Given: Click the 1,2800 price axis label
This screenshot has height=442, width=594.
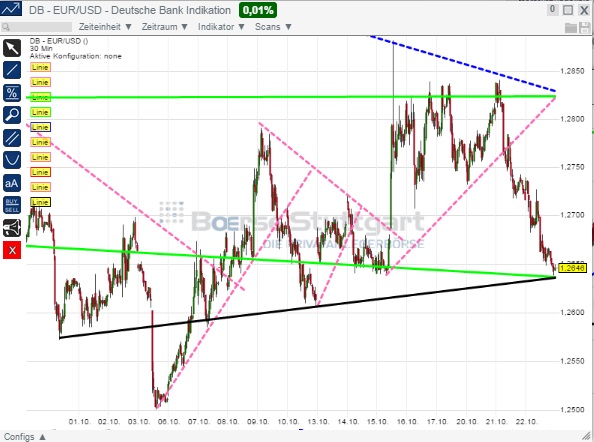Looking at the screenshot, I should (x=572, y=119).
